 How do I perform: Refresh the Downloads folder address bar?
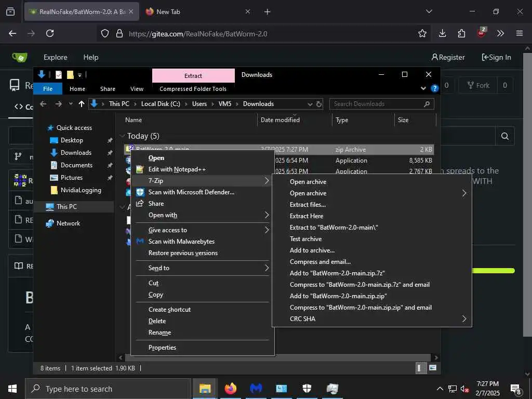[x=319, y=104]
